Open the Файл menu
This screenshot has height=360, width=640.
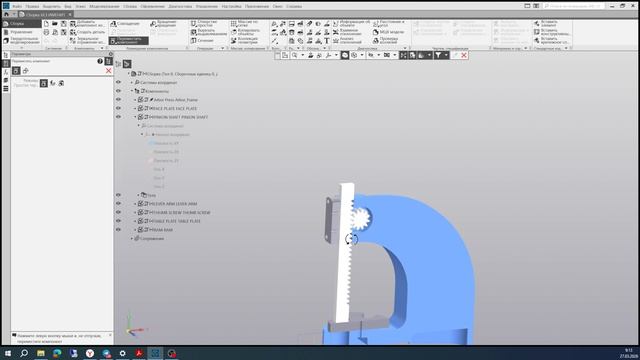pyautogui.click(x=17, y=7)
